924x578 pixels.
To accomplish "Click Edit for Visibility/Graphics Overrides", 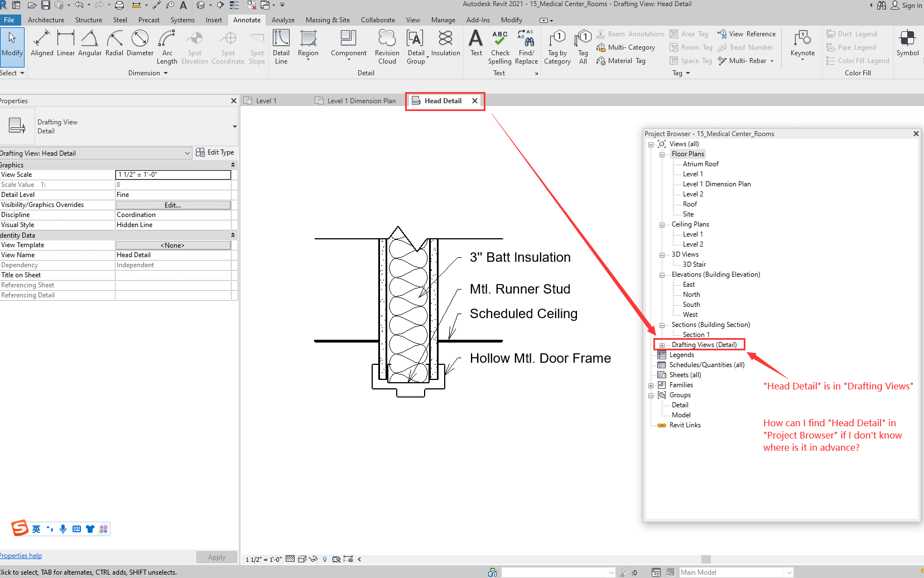I will [173, 205].
